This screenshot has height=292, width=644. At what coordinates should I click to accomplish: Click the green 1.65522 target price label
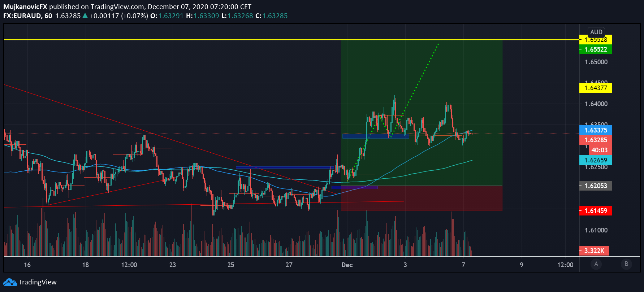(x=596, y=49)
